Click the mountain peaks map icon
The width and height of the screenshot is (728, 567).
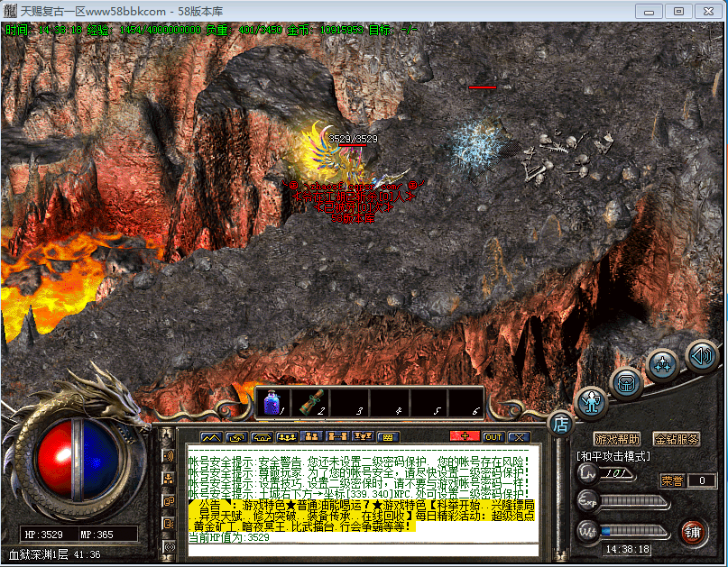pyautogui.click(x=211, y=437)
